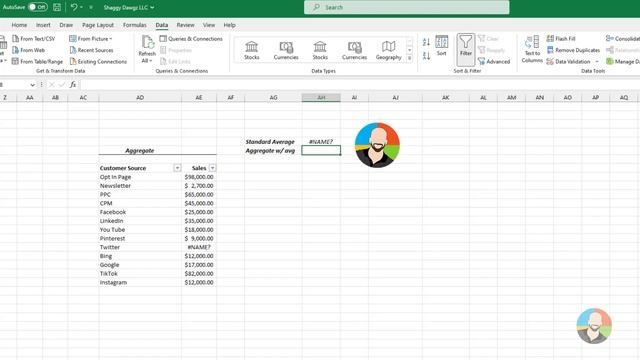
Task: Click the Flash Fill button
Action: pyautogui.click(x=561, y=39)
